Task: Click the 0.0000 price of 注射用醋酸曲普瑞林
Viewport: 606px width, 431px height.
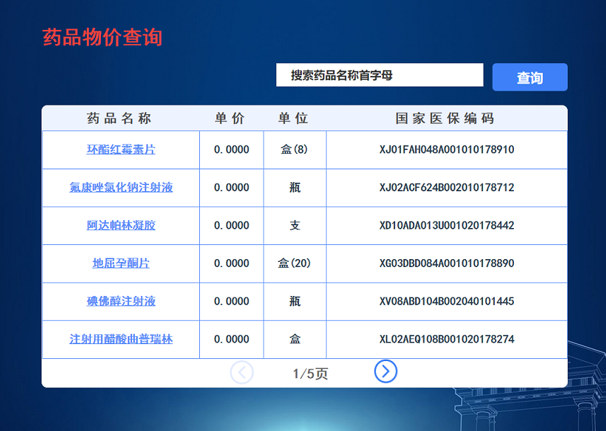Action: pyautogui.click(x=232, y=339)
